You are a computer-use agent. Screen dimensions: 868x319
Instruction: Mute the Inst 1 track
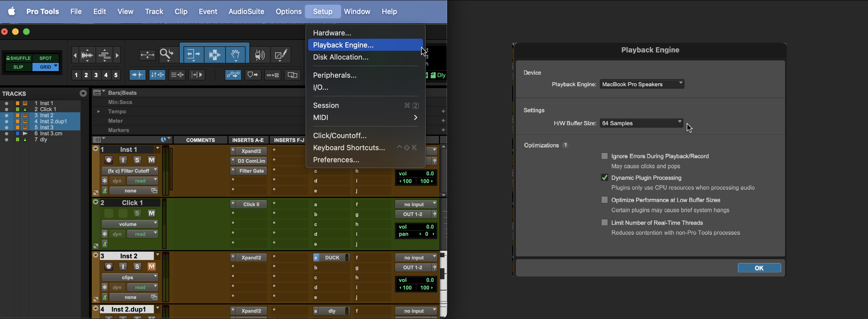coord(152,160)
